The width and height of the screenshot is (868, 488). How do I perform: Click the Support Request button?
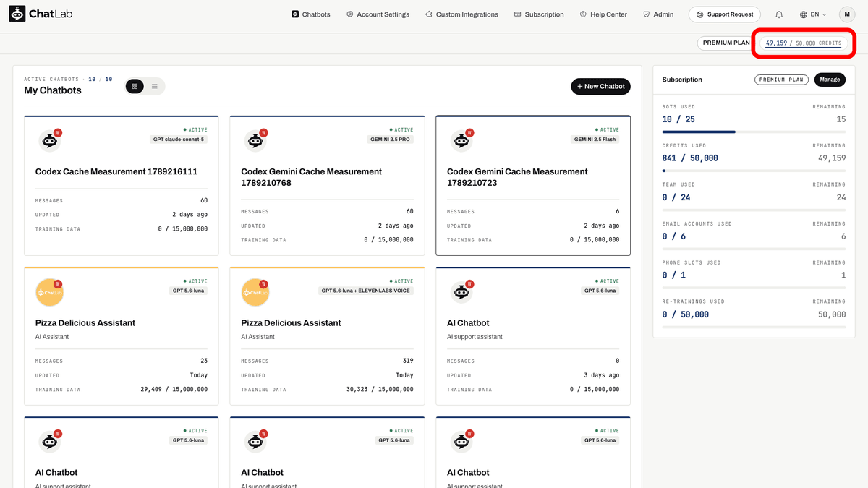point(725,14)
